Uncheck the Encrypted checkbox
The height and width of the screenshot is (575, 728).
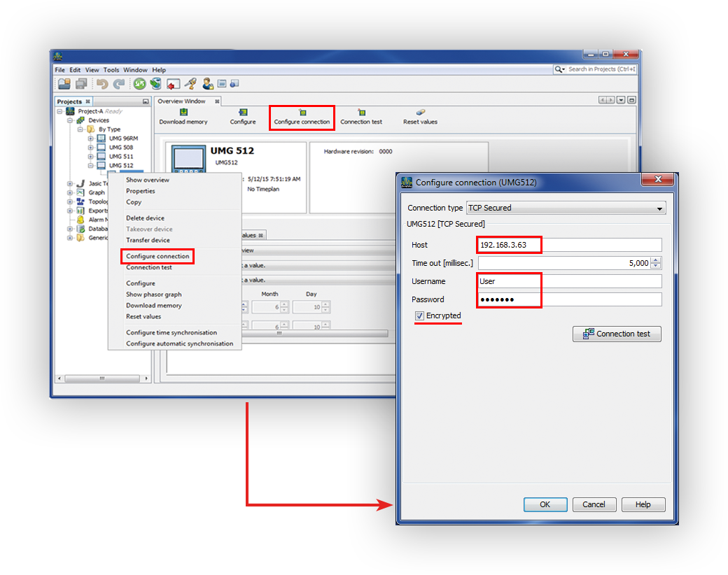(x=419, y=315)
